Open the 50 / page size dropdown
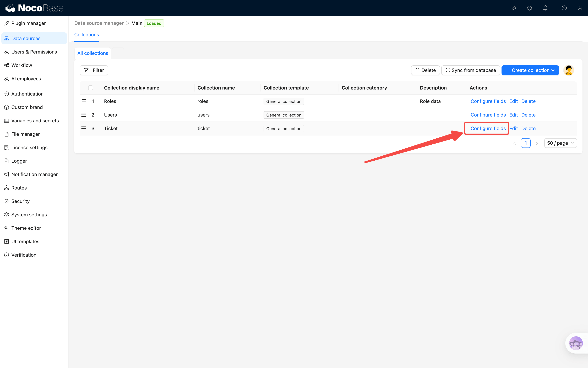The width and height of the screenshot is (588, 368). (560, 143)
